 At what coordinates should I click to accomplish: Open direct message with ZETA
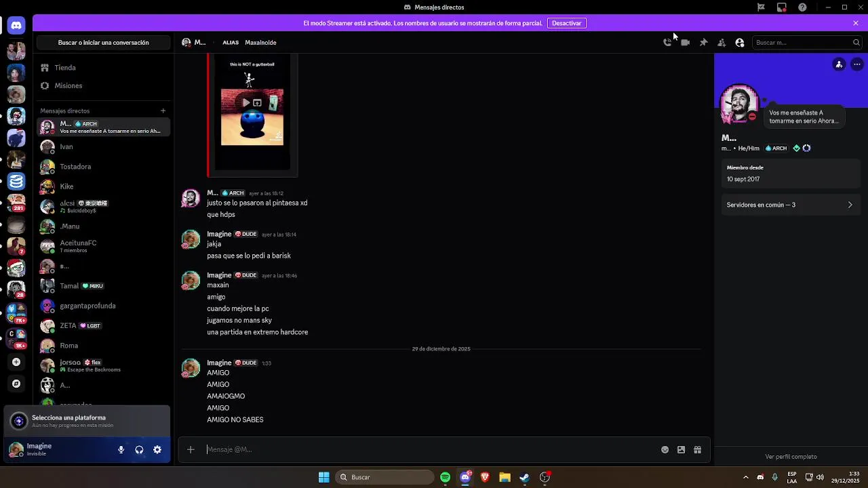pyautogui.click(x=104, y=325)
